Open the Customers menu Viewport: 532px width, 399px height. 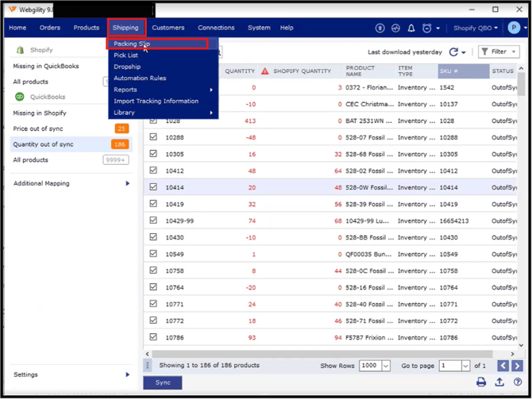click(168, 28)
